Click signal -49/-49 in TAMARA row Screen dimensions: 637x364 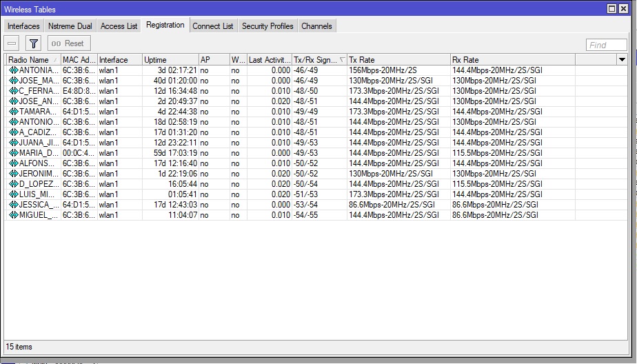click(x=305, y=111)
